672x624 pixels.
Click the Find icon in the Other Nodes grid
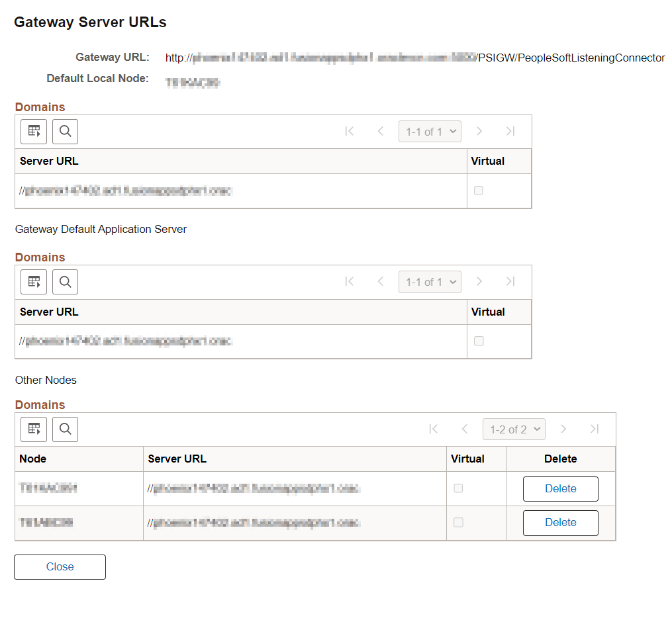(65, 429)
